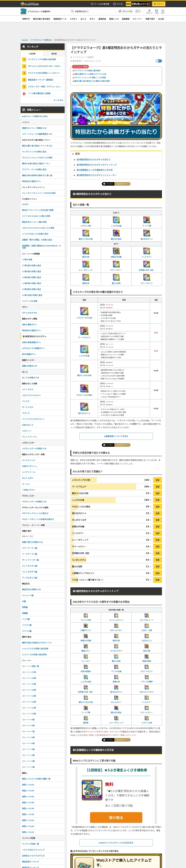Click 最強武器ランキングを見る button
This screenshot has height=868, width=186.
116,436
